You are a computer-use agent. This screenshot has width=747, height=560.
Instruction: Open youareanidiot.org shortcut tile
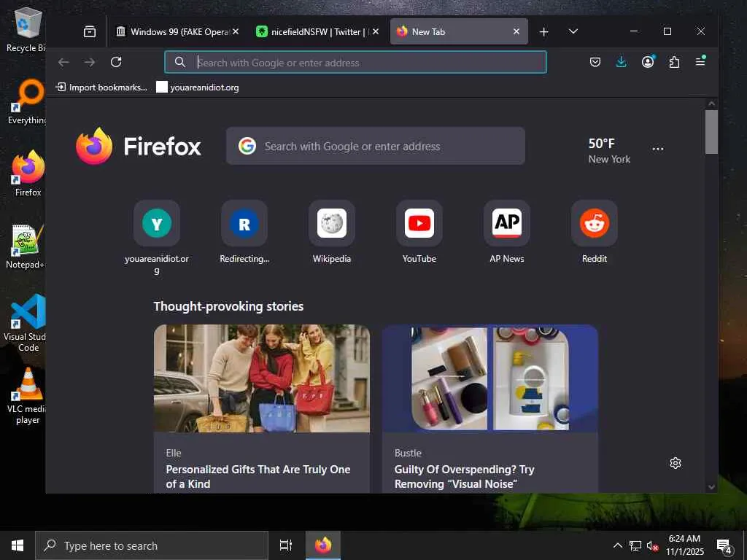[x=157, y=237]
